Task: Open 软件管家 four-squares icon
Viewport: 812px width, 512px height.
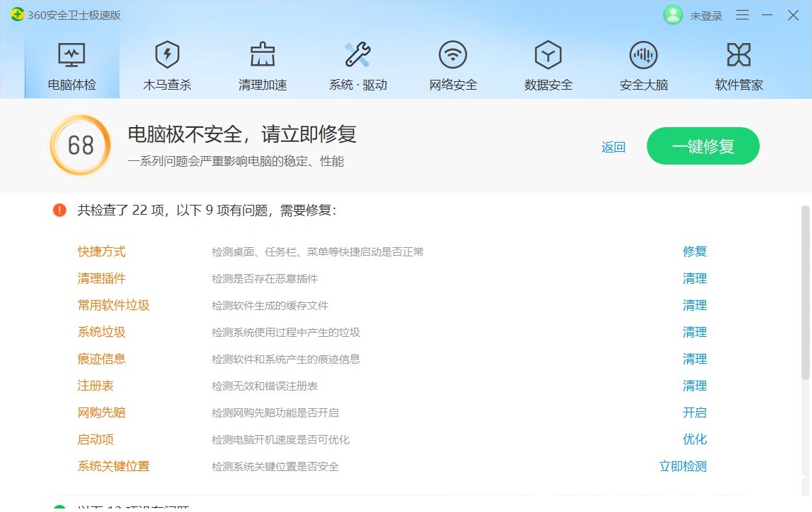Action: [739, 54]
